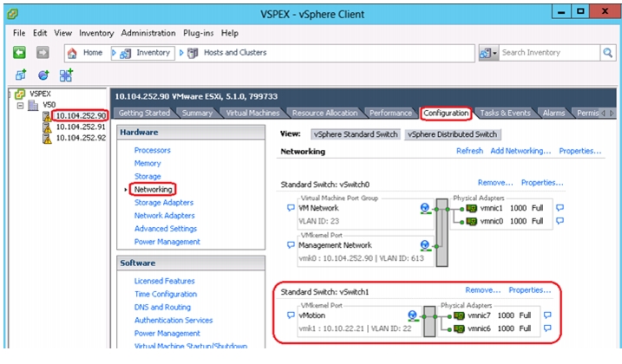Switch to the Virtual Machines tab

click(252, 114)
